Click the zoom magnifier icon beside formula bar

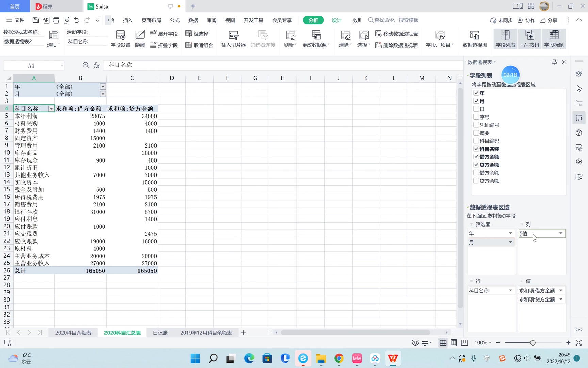point(86,65)
